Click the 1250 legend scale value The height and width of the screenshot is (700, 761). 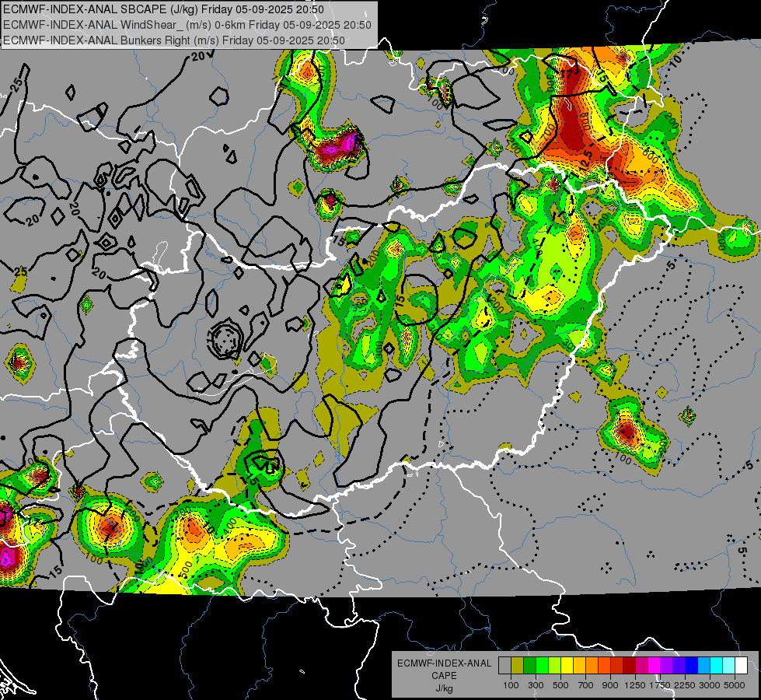(x=635, y=685)
